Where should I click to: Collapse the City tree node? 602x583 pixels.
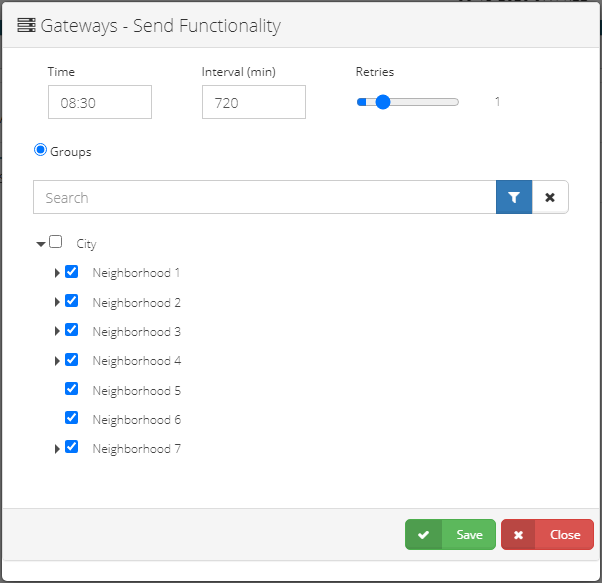(41, 243)
